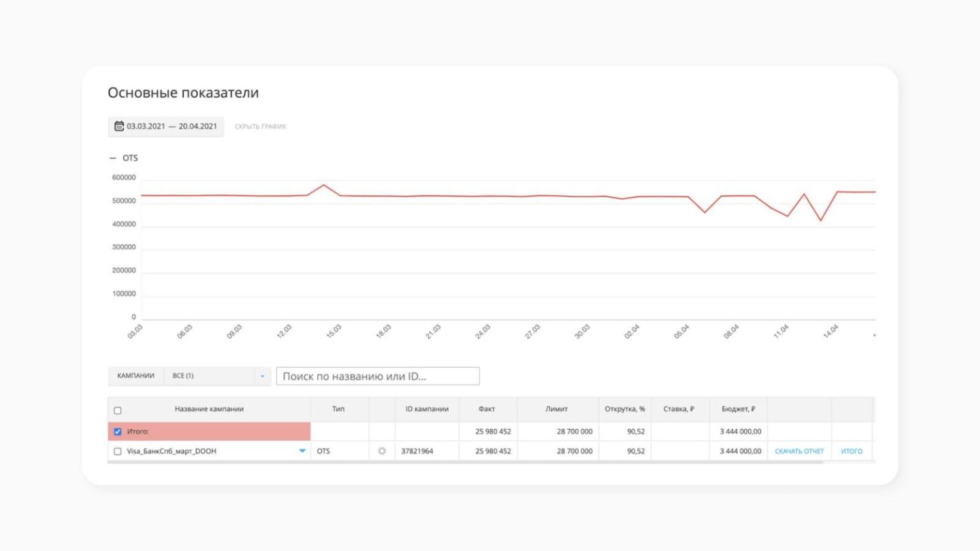Click the КАМПАНИИ filter label
980x551 pixels.
pyautogui.click(x=136, y=376)
